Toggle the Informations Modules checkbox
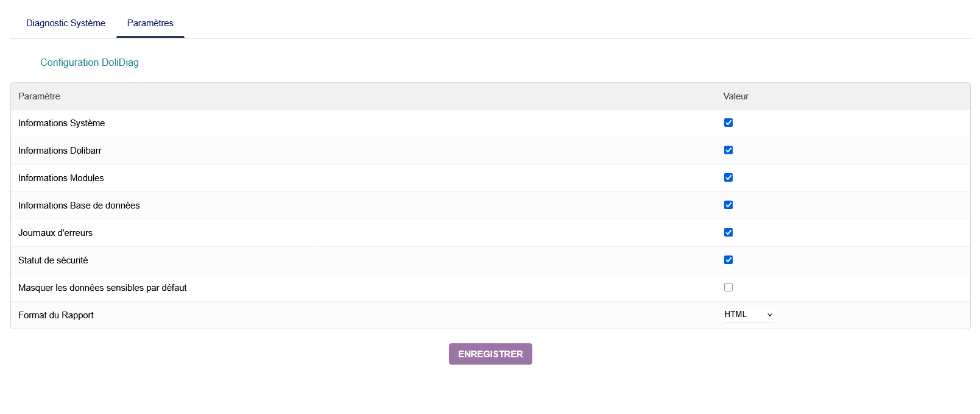Screen dimensions: 980x414 [728, 177]
